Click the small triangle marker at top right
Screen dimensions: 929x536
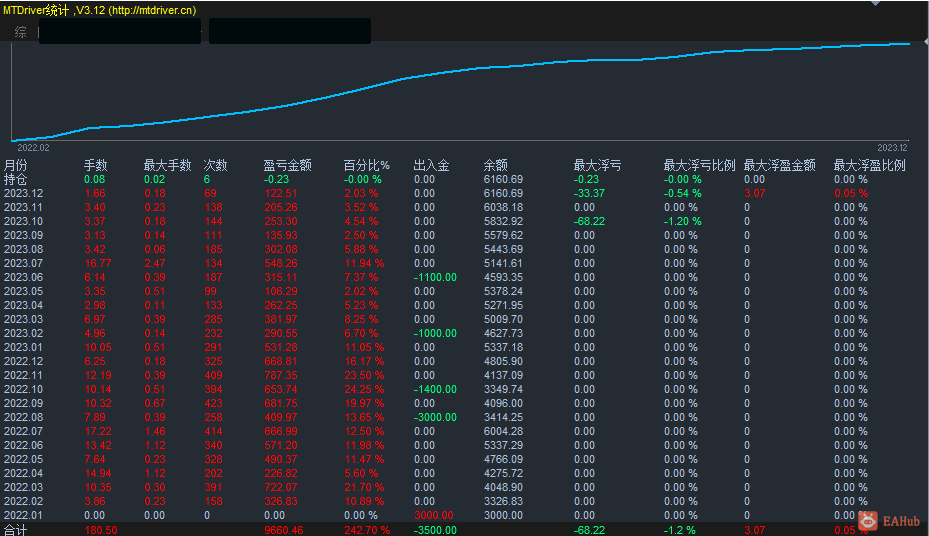(877, 3)
